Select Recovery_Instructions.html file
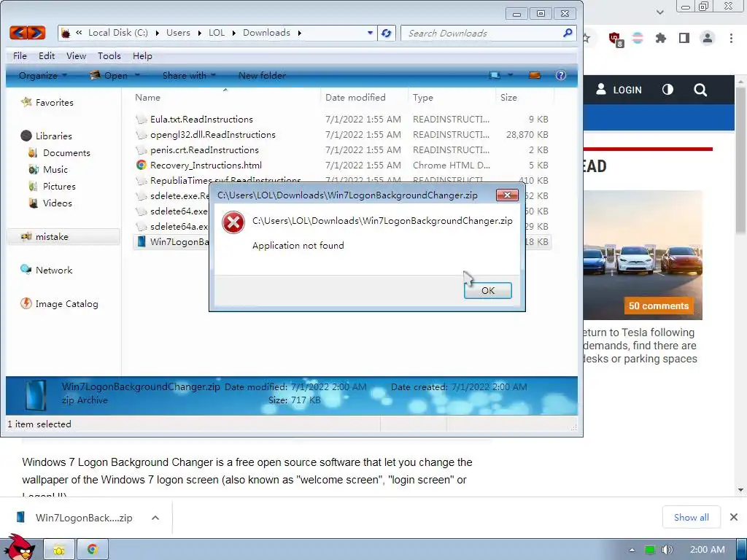Viewport: 747px width, 560px height. click(206, 166)
